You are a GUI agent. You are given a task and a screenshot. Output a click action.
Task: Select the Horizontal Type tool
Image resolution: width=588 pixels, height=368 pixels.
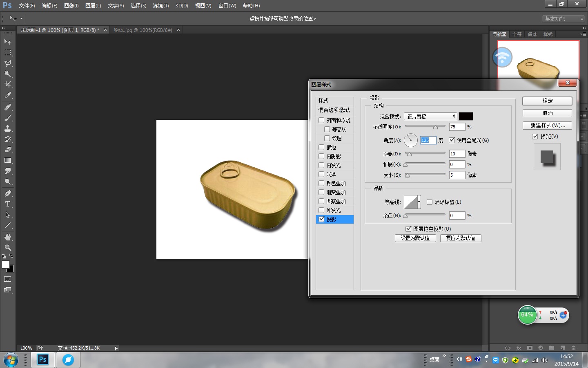click(x=8, y=204)
